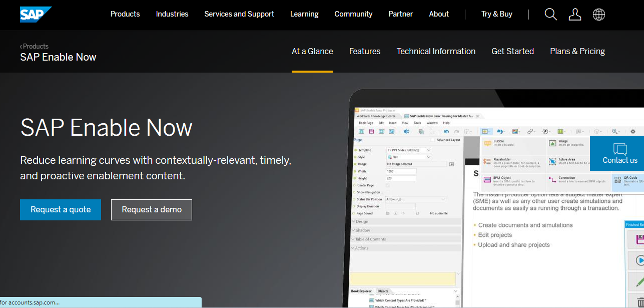
Task: Open the About menu
Action: (439, 14)
